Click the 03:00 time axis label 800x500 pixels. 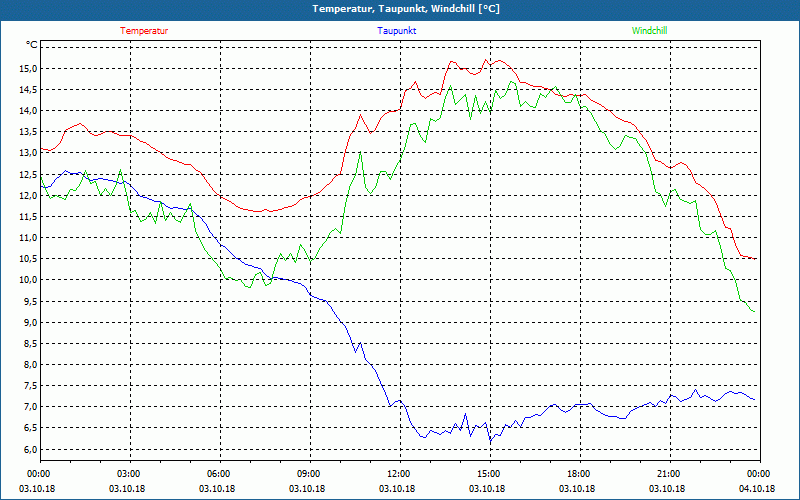[x=130, y=474]
